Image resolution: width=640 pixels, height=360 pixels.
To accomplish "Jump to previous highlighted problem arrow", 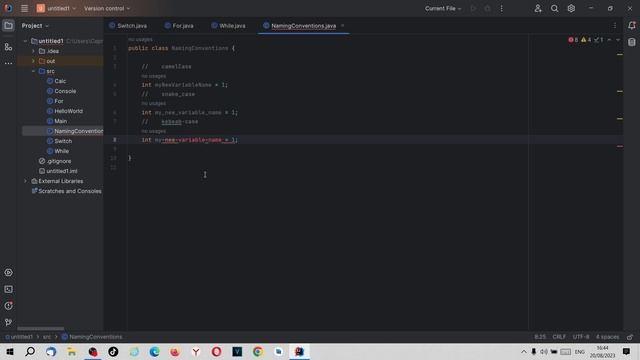I will coord(609,40).
